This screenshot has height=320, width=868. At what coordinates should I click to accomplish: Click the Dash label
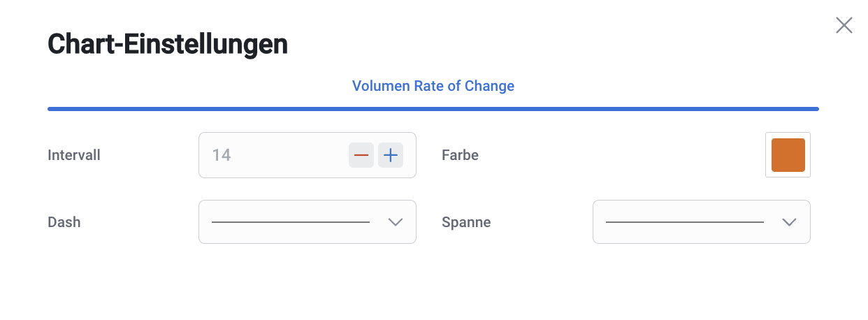click(64, 222)
